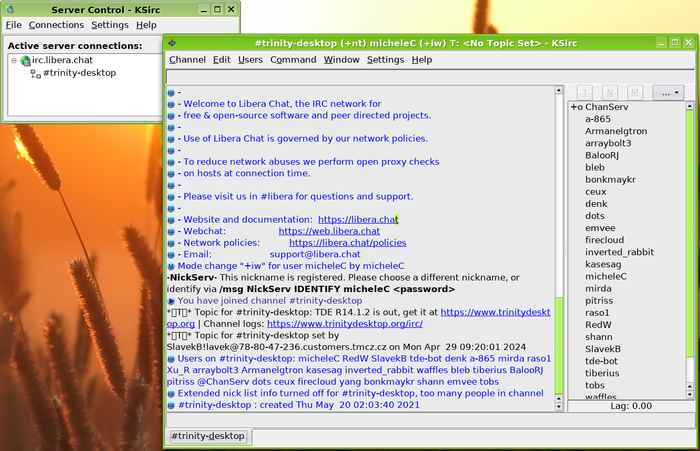Toggle the M channel mode button

634,93
